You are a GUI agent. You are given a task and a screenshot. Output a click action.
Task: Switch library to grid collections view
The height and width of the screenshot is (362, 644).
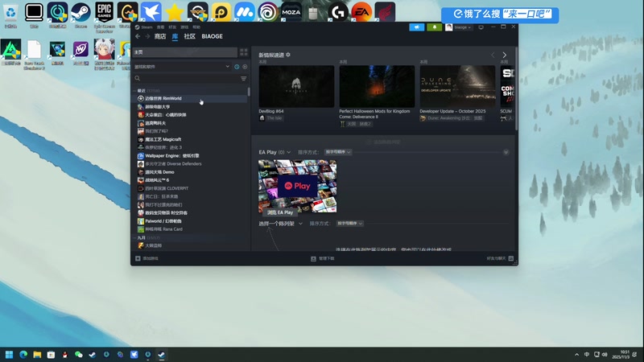pyautogui.click(x=244, y=52)
